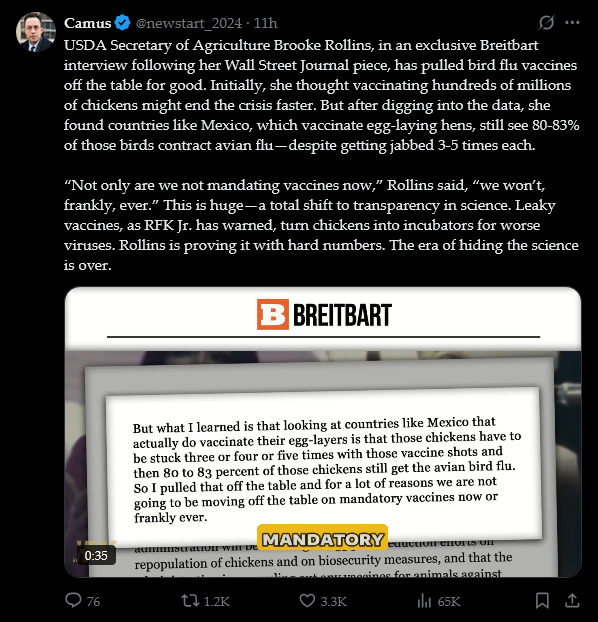Play the Breitbart video
The width and height of the screenshot is (598, 622).
coord(323,432)
